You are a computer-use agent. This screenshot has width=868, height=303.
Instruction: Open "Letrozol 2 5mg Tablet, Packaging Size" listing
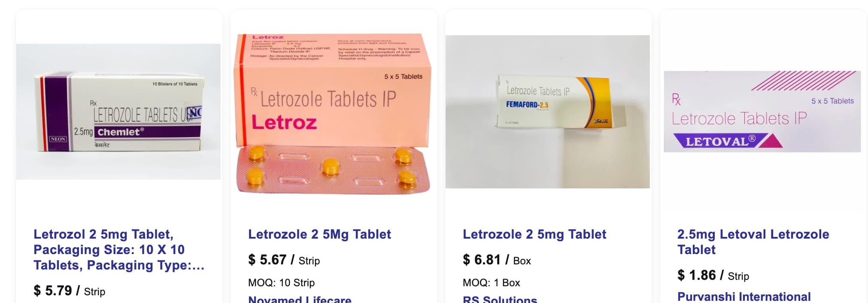(119, 250)
